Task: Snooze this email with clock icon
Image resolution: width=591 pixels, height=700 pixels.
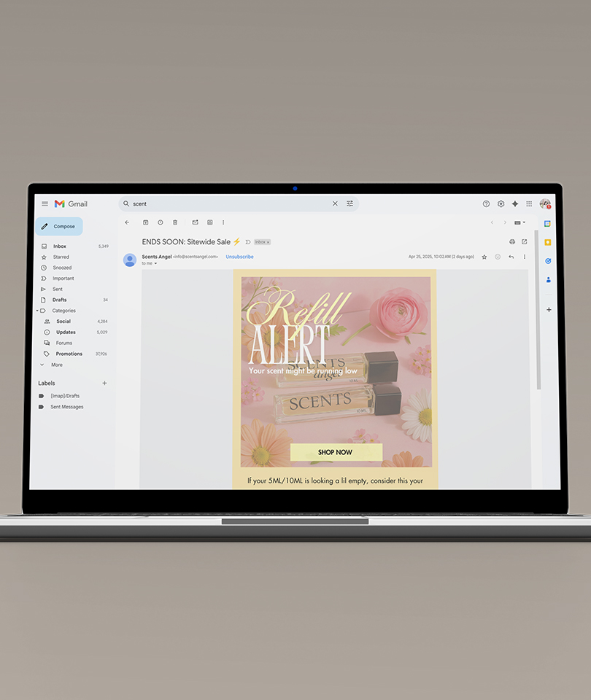Action: tap(161, 222)
